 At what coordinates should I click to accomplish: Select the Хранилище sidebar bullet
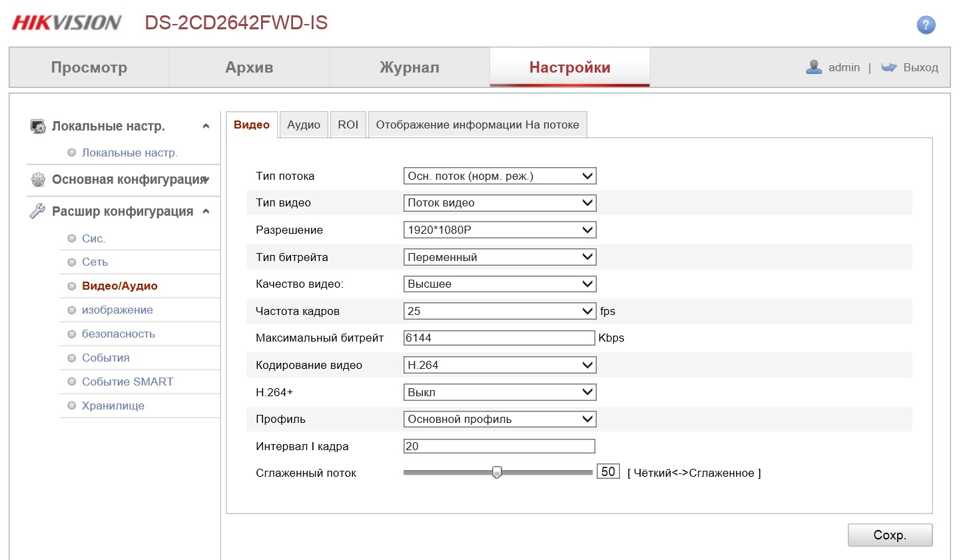[72, 406]
